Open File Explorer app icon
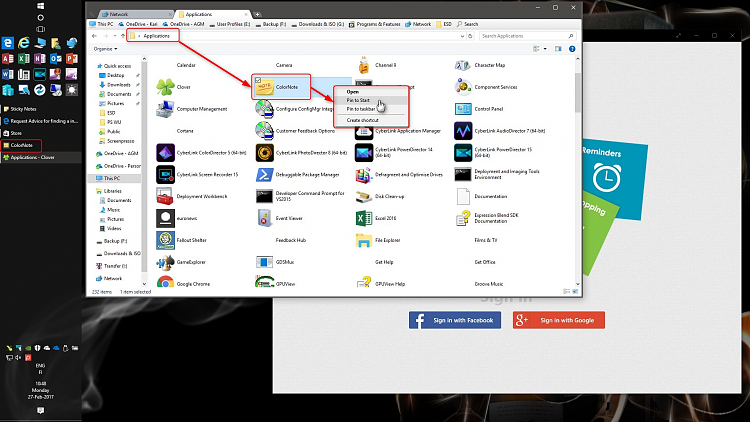The width and height of the screenshot is (750, 422). [x=364, y=240]
